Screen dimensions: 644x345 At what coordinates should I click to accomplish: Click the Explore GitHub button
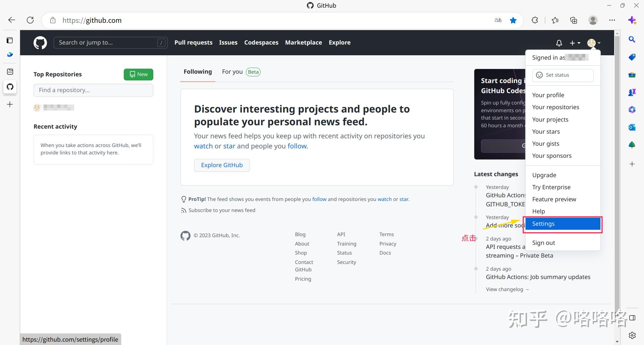[x=222, y=165]
